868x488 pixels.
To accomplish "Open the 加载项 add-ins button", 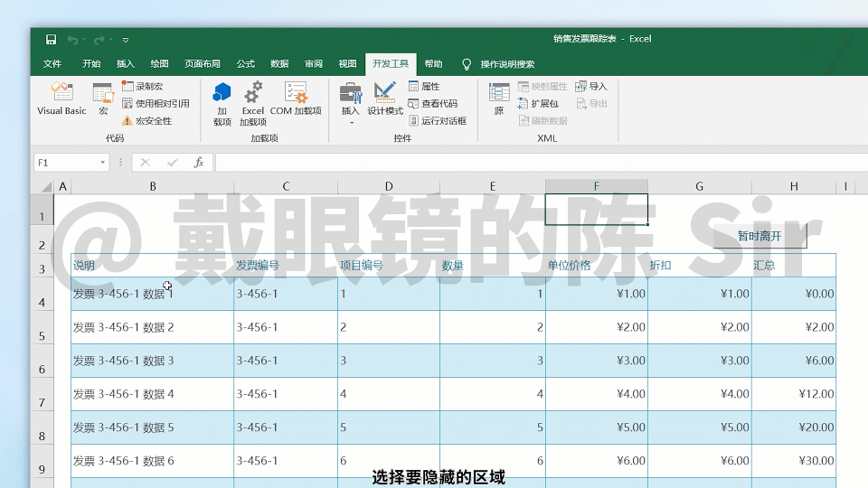I will (222, 103).
